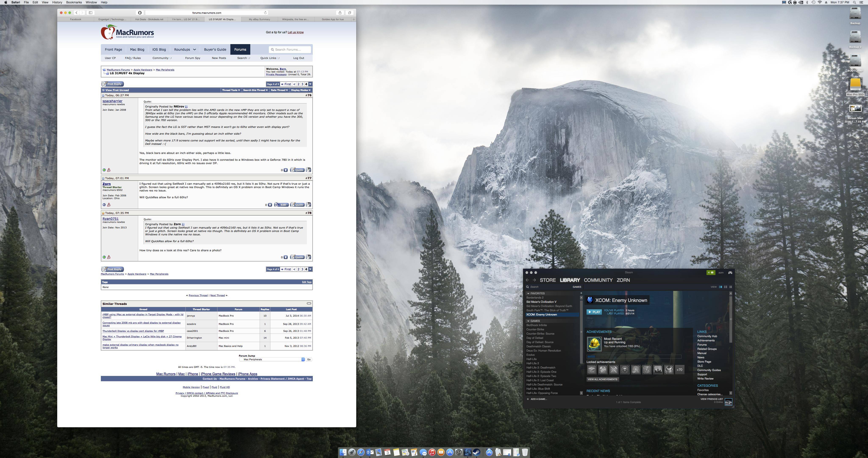The image size is (868, 458).
Task: Open the skull locked achievement
Action: pos(625,370)
